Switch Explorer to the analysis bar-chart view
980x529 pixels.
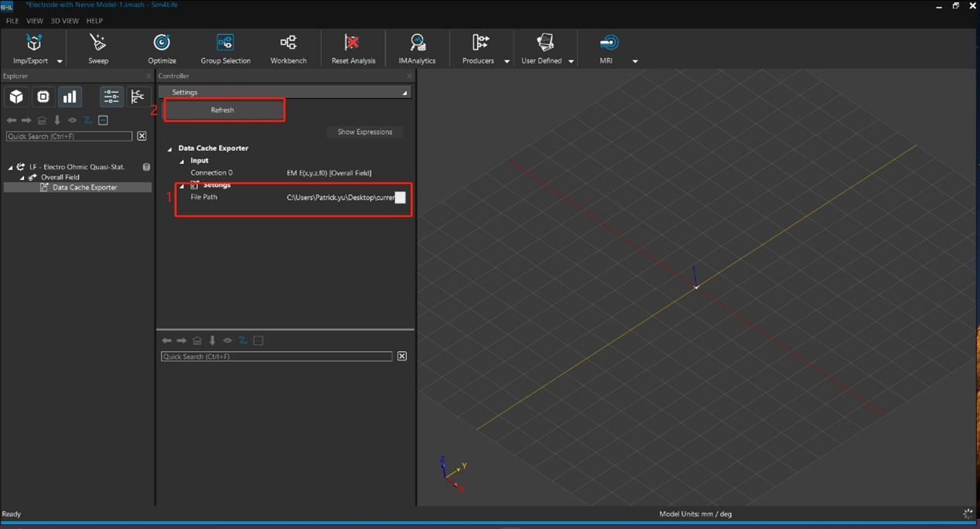(70, 97)
